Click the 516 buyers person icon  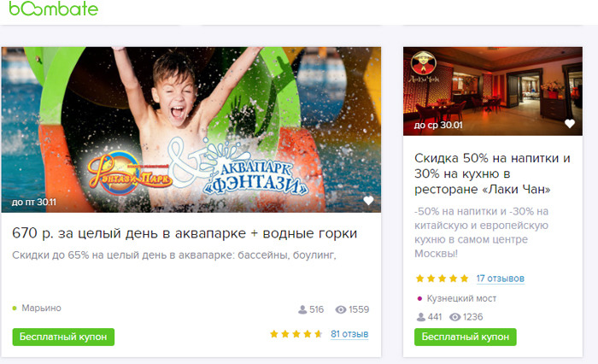click(x=302, y=309)
